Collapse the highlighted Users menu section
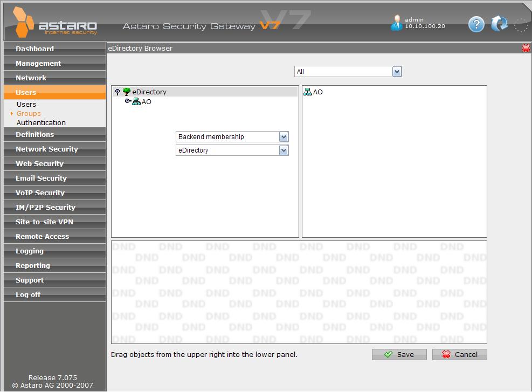 [55, 92]
